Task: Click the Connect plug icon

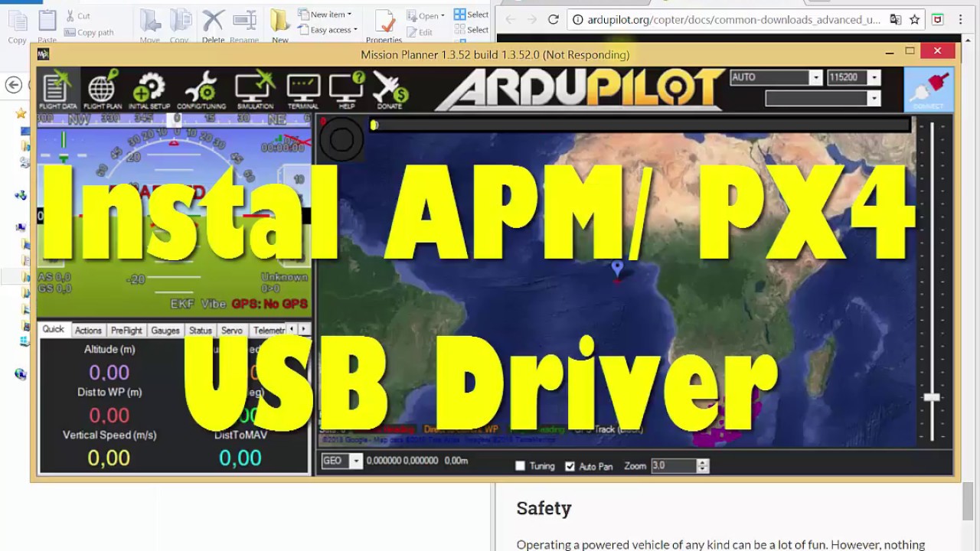Action: point(929,90)
